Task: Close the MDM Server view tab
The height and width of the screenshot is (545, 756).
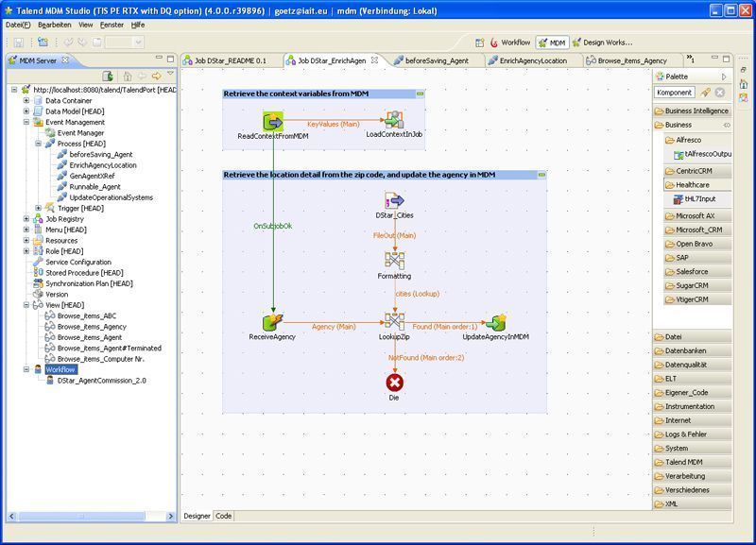Action: [65, 60]
